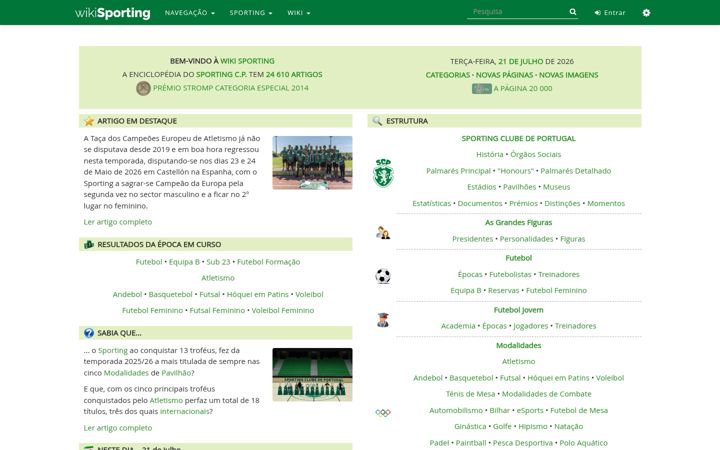Open the Novas Imagens link
The width and height of the screenshot is (720, 450).
point(568,75)
